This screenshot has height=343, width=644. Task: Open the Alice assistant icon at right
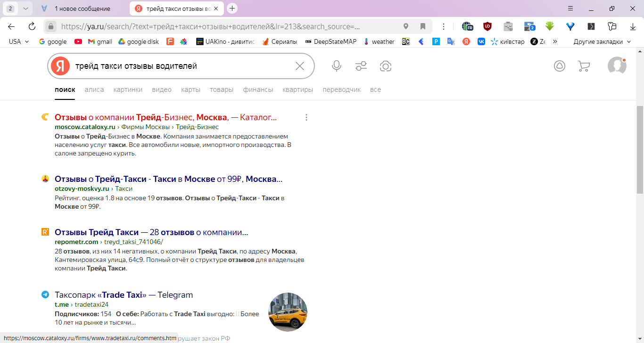click(x=559, y=66)
